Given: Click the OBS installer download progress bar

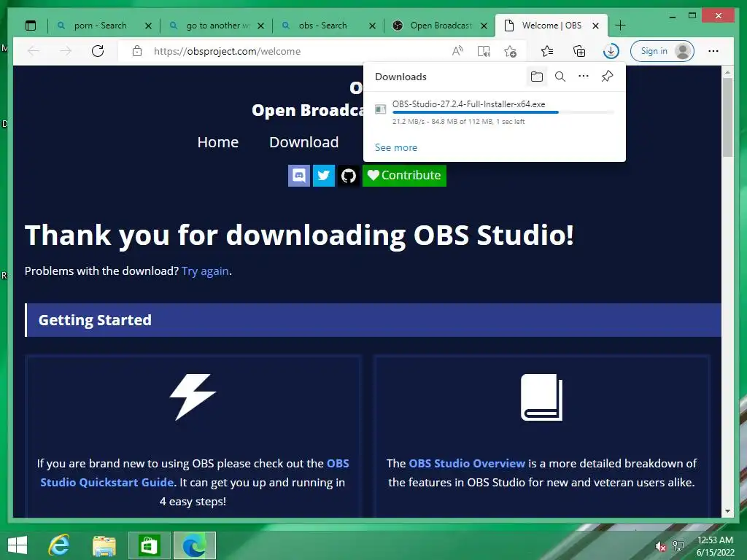Looking at the screenshot, I should (x=503, y=112).
